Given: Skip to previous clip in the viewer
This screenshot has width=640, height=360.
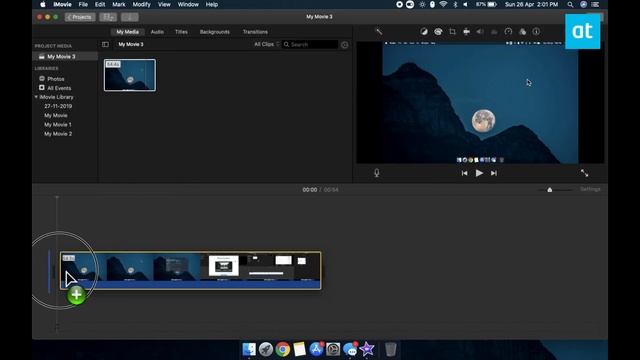Looking at the screenshot, I should tap(464, 173).
